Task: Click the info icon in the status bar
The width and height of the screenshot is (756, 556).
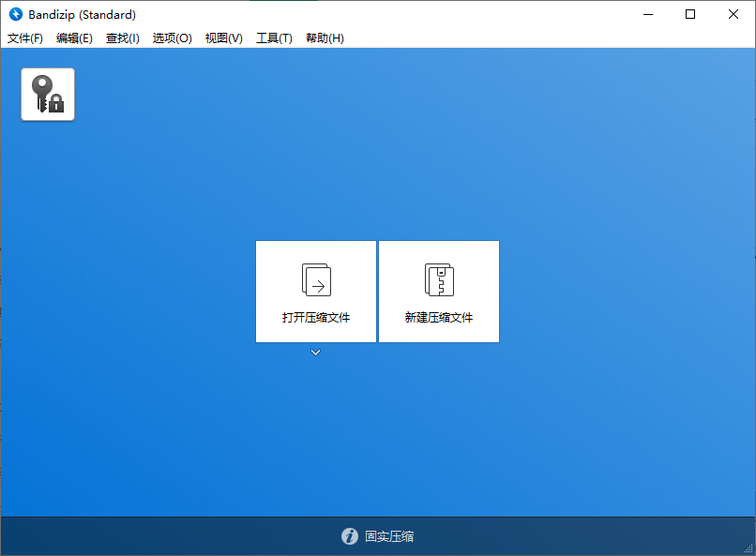Action: 349,536
